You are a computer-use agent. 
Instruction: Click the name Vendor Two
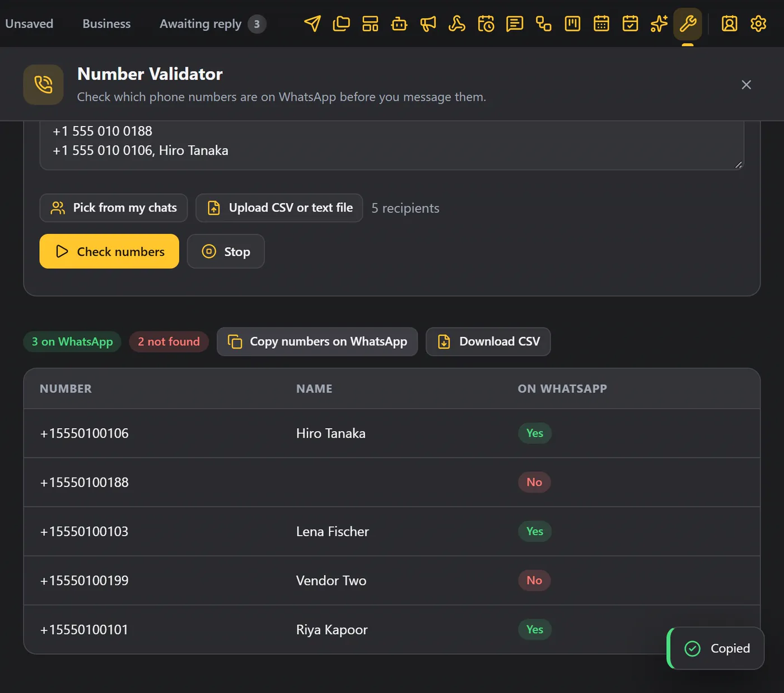pyautogui.click(x=331, y=580)
